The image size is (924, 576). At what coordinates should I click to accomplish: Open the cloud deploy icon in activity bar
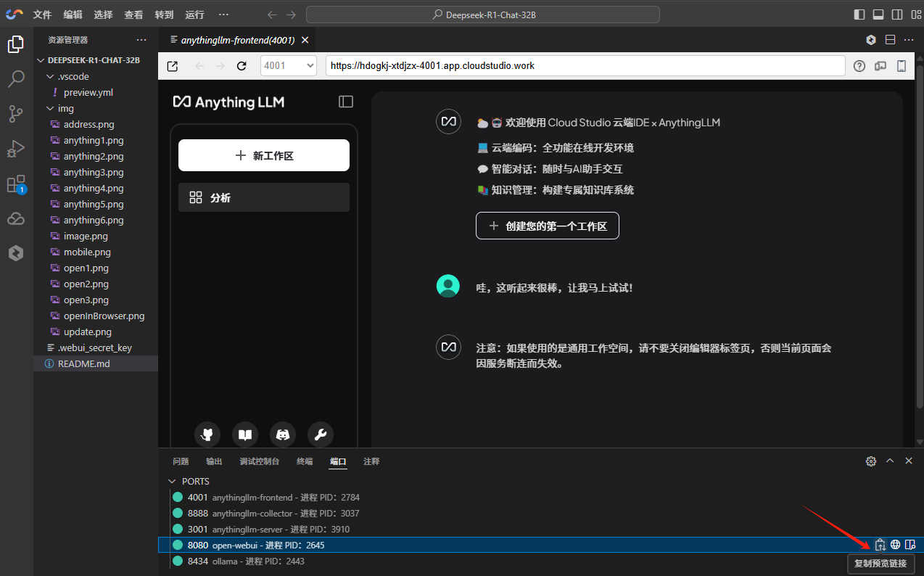click(16, 218)
